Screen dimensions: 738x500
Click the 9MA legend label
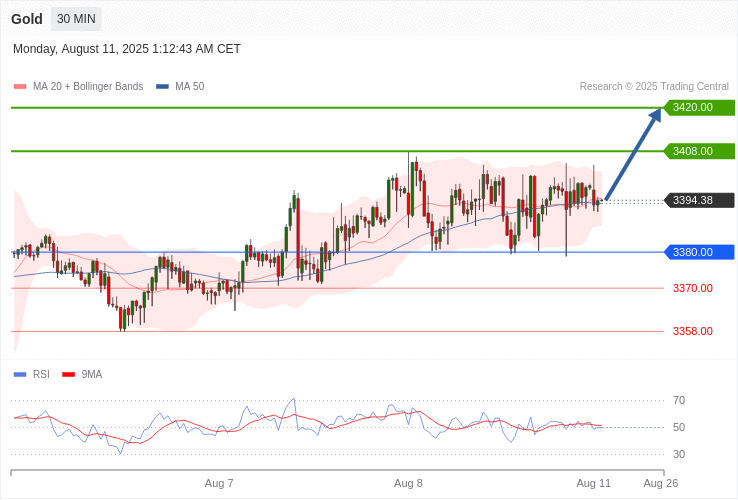point(92,375)
